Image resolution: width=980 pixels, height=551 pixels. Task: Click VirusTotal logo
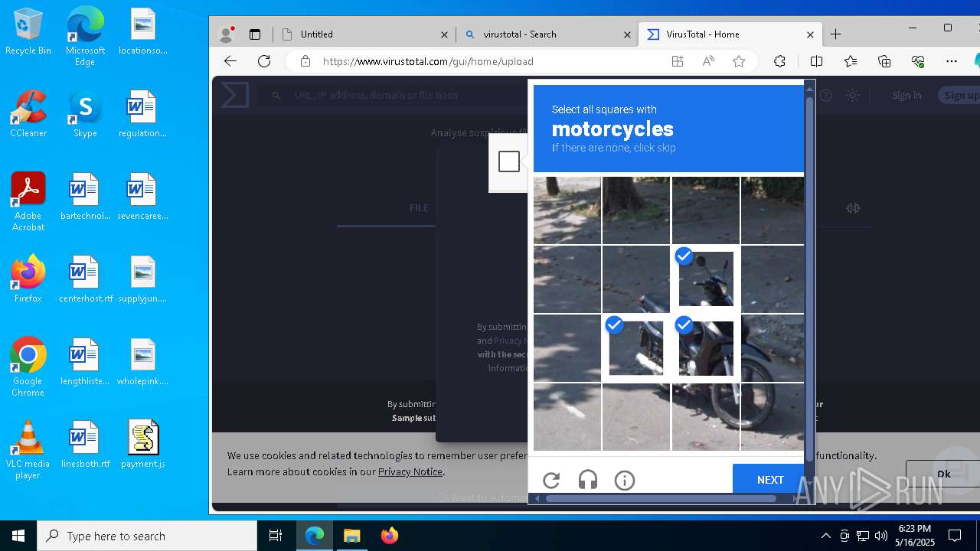[234, 95]
